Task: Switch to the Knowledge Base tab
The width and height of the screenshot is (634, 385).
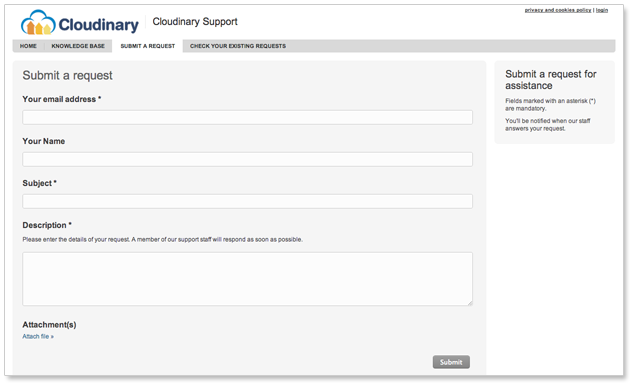Action: click(78, 46)
